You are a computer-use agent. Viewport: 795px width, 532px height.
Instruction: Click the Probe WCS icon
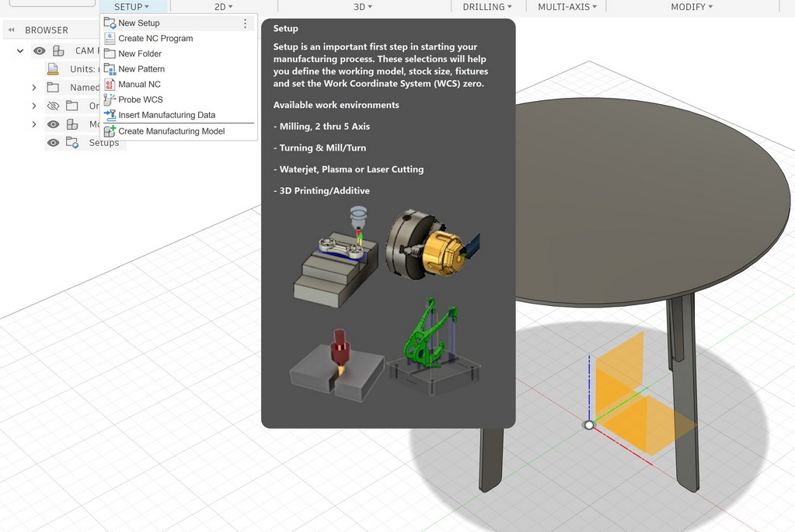tap(110, 99)
